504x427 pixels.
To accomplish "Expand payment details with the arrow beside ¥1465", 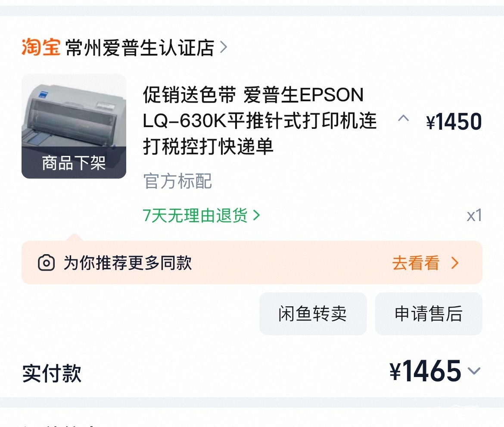I will 474,371.
